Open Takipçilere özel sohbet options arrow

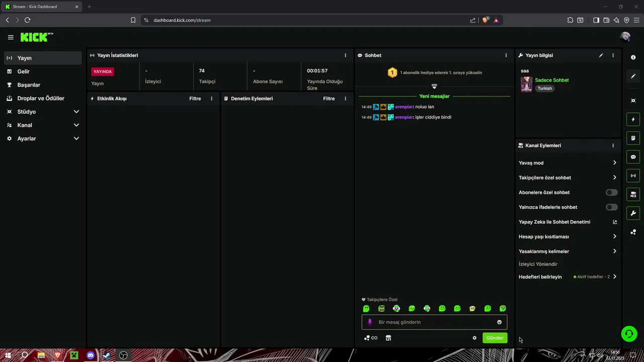pyautogui.click(x=615, y=177)
